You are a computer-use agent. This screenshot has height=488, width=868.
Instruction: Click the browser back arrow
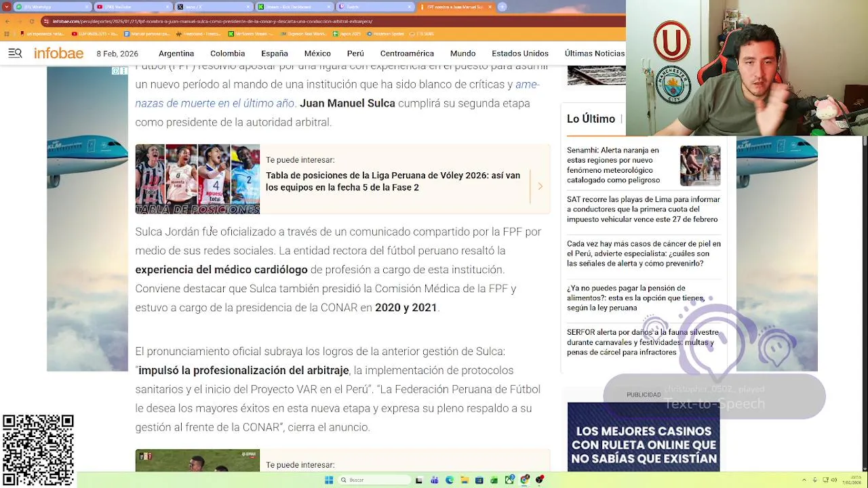[8, 21]
